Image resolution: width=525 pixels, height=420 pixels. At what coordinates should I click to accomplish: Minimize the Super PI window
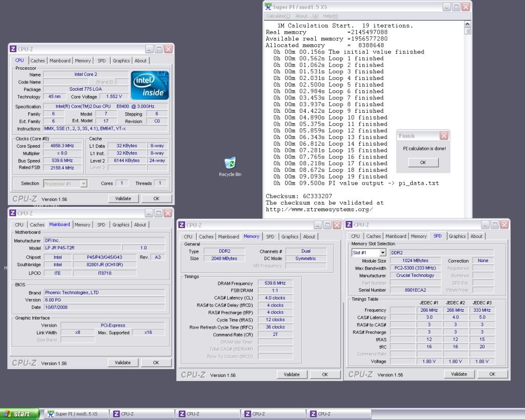pos(446,7)
